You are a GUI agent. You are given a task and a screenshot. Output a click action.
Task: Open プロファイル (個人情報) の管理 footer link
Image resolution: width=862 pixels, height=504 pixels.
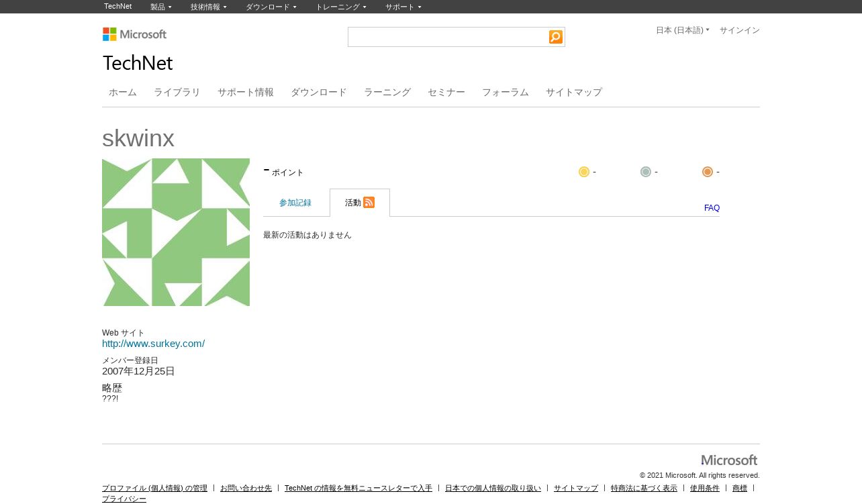tap(154, 488)
